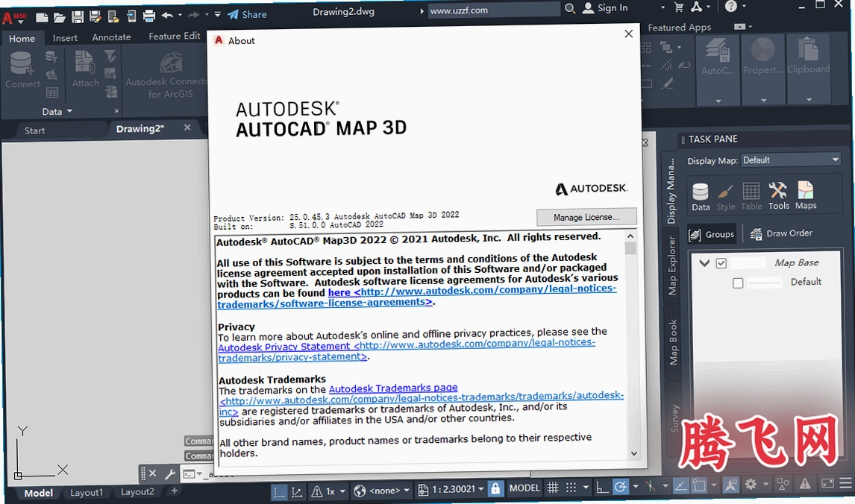Click the Groups button in Task Pane
855x504 pixels.
[712, 234]
